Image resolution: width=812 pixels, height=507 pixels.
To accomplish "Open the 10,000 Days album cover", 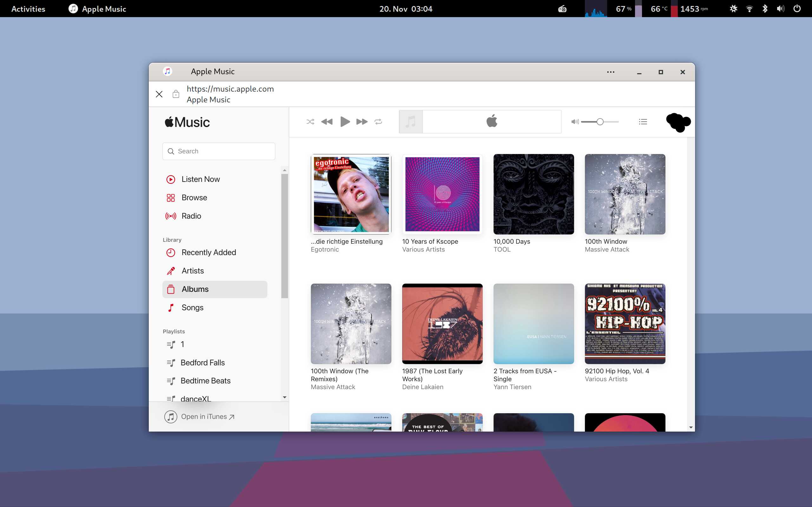I will coord(534,194).
